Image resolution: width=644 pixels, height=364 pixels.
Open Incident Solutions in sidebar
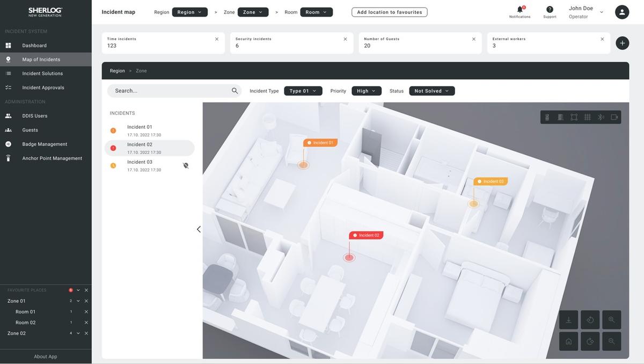tap(42, 74)
